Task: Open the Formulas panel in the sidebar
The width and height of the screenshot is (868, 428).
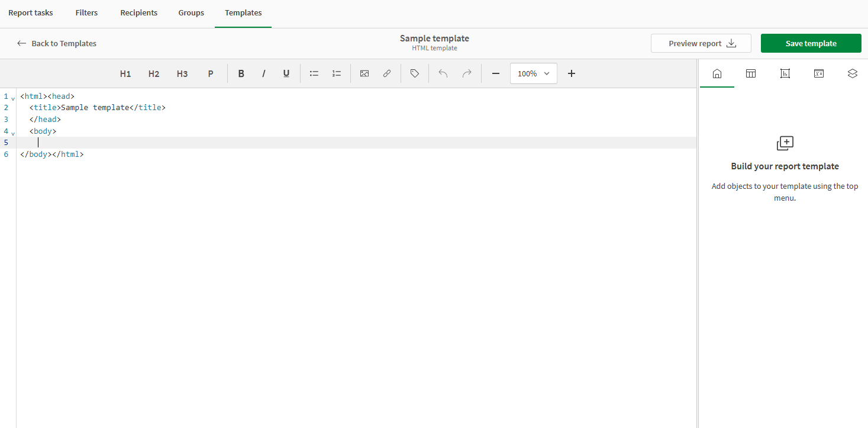Action: (x=818, y=73)
